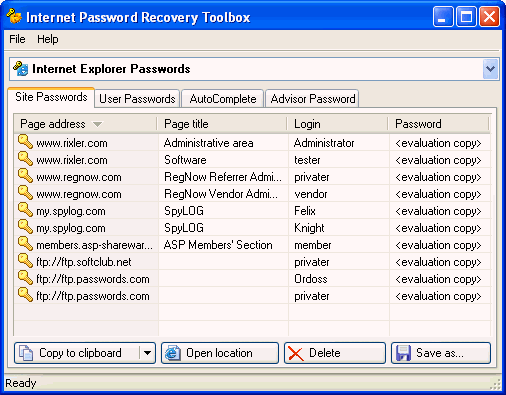This screenshot has height=395, width=506.
Task: Click the red X Delete icon
Action: [x=296, y=353]
